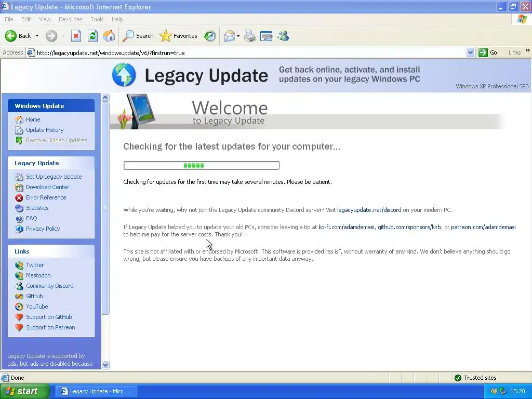Image resolution: width=532 pixels, height=399 pixels.
Task: Open Statistics sidebar link
Action: [37, 208]
